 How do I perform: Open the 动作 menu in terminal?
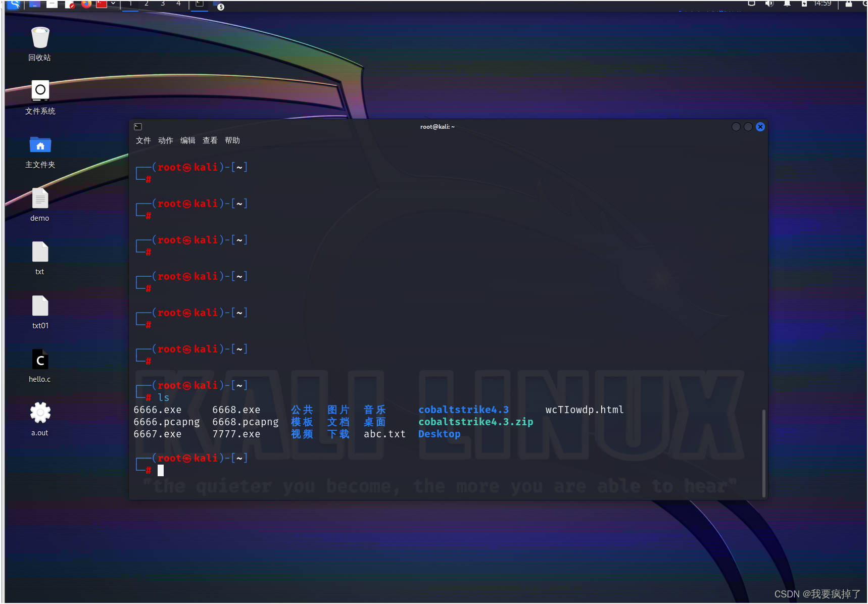click(166, 140)
